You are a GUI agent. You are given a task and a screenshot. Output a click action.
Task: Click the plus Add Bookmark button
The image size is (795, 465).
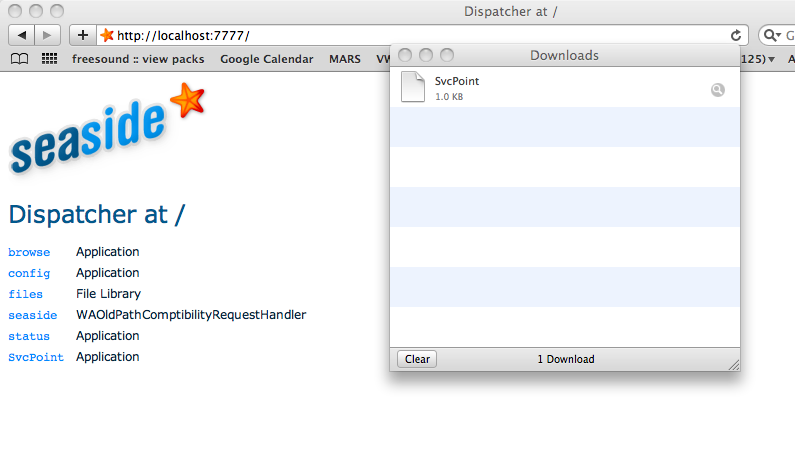coord(83,35)
